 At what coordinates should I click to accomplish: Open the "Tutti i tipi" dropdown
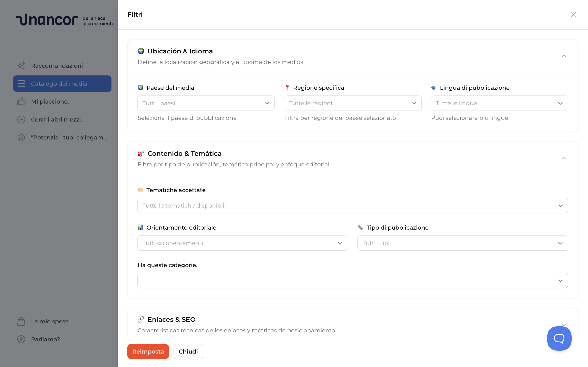tap(462, 243)
